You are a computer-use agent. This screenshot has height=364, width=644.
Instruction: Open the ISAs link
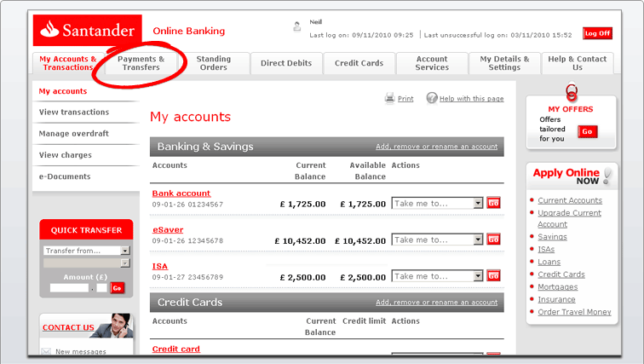pos(546,250)
